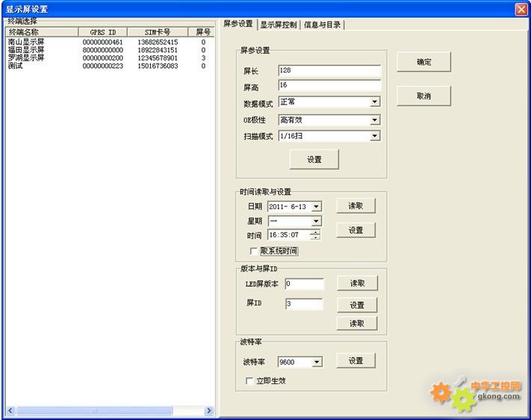Select 南山显示屏 in the terminal list
This screenshot has height=420, width=531.
(x=26, y=43)
